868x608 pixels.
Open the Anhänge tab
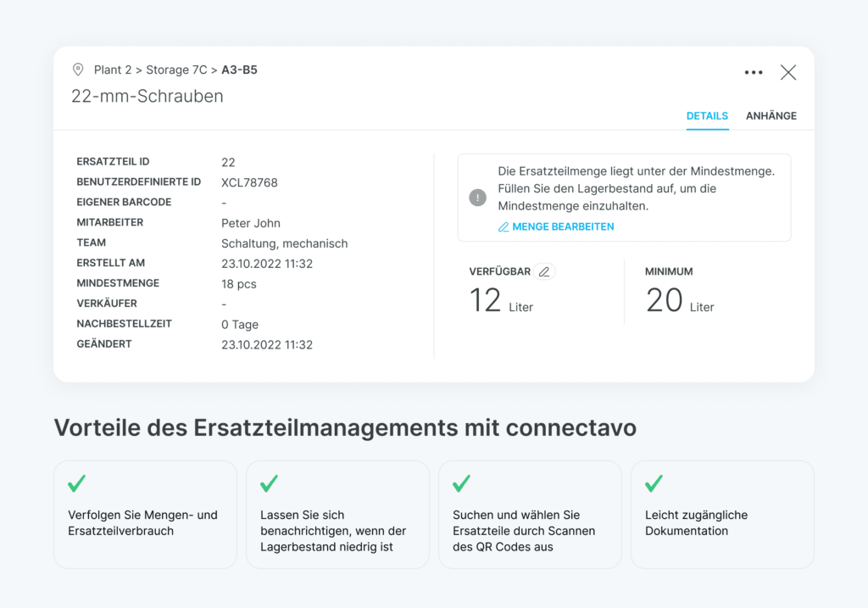coord(771,116)
